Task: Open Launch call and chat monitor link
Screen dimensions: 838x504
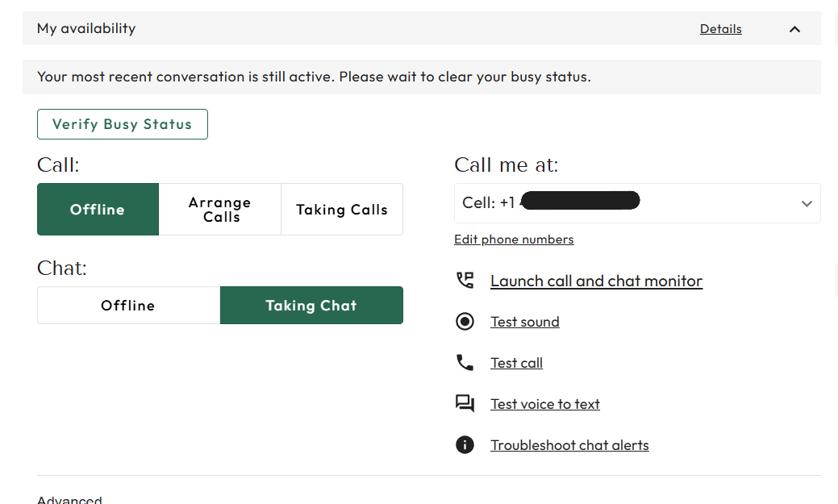Action: [596, 281]
